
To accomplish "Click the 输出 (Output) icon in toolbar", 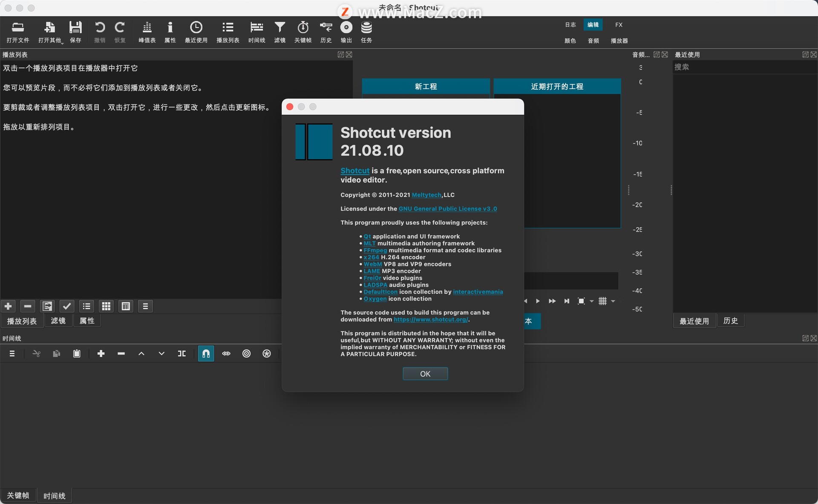I will coord(345,27).
